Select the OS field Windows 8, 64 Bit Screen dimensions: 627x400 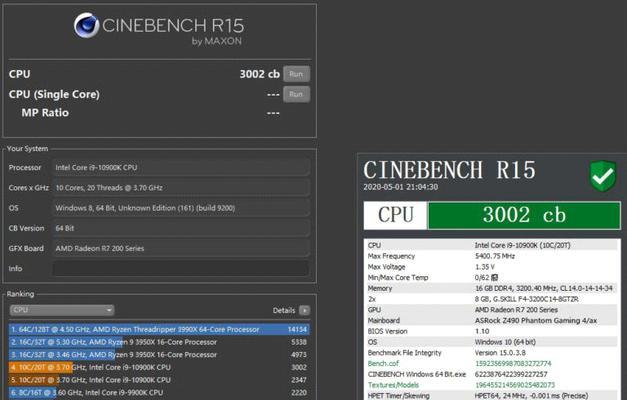pos(181,208)
